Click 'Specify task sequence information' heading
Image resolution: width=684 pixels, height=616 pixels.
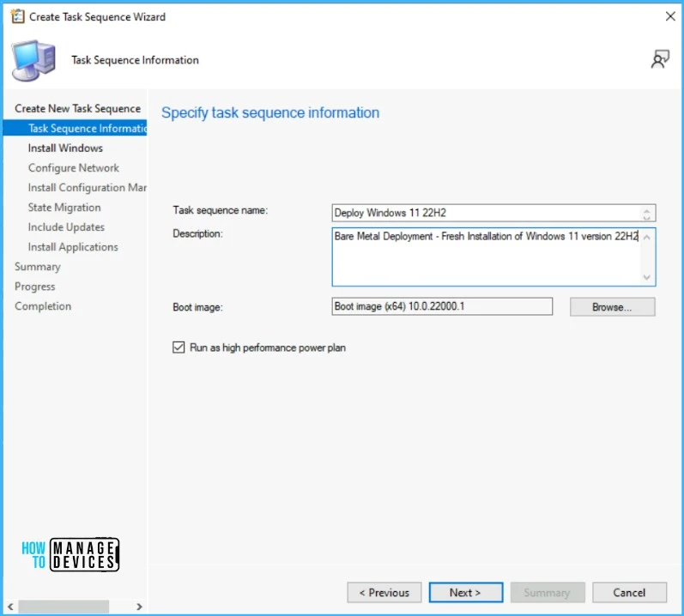(x=270, y=113)
